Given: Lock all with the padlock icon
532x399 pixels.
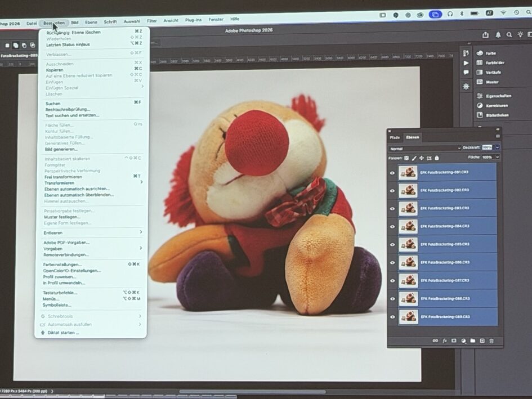Looking at the screenshot, I should [x=436, y=158].
